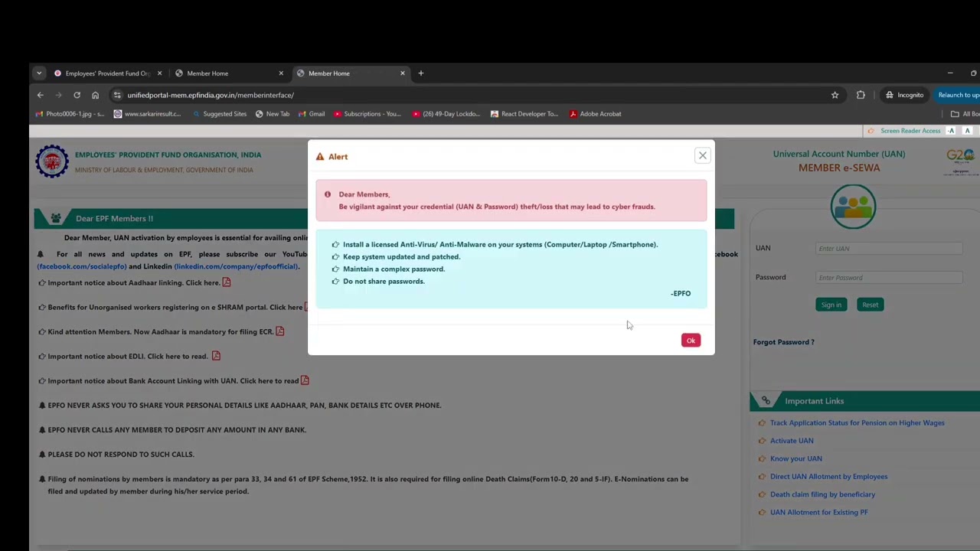Open the Gmail bookmark
Screen dimensions: 980x551
[311, 114]
